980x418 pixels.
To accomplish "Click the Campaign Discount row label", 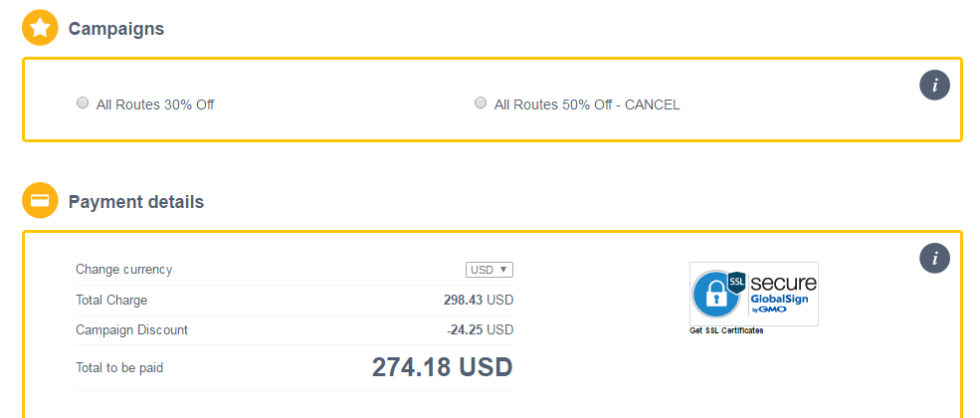I will [x=131, y=329].
